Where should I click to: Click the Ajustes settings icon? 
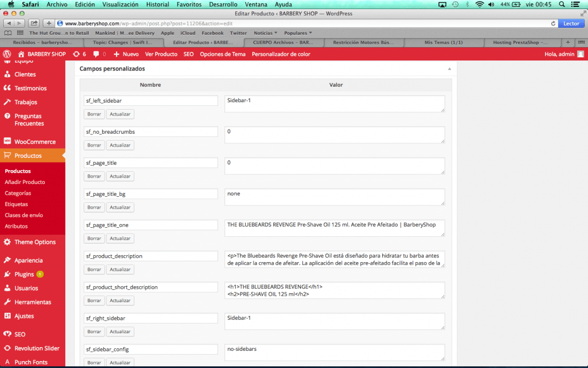7,316
